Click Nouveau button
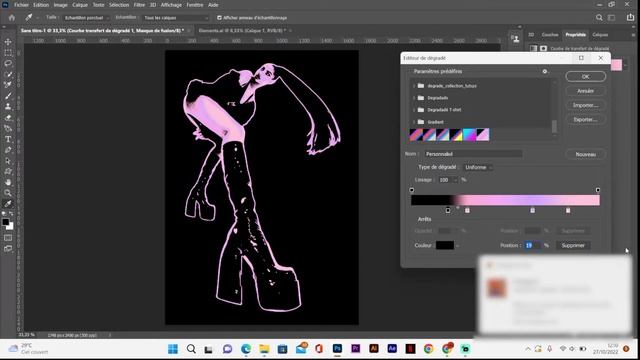Screen dimensions: 640x360 (x=585, y=154)
